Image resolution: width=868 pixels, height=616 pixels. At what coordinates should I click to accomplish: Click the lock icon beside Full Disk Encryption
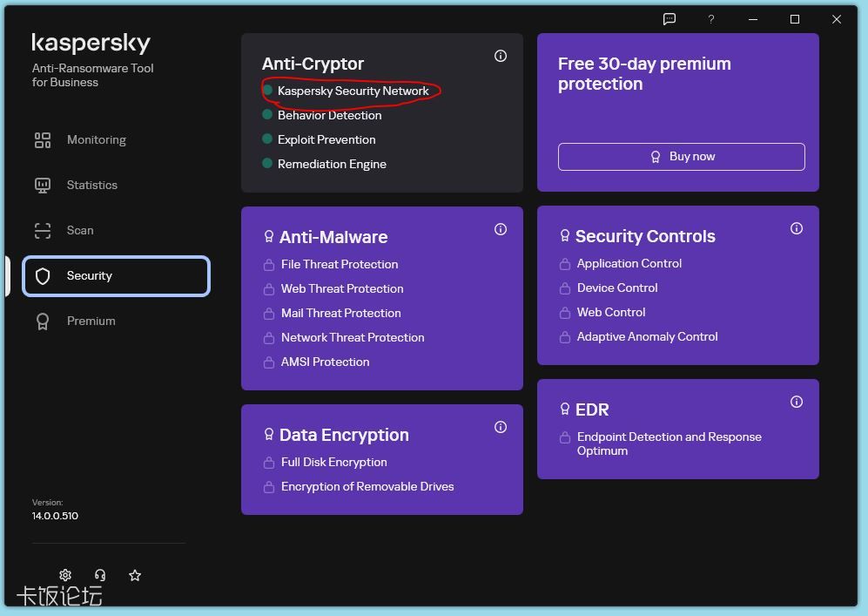pos(269,462)
